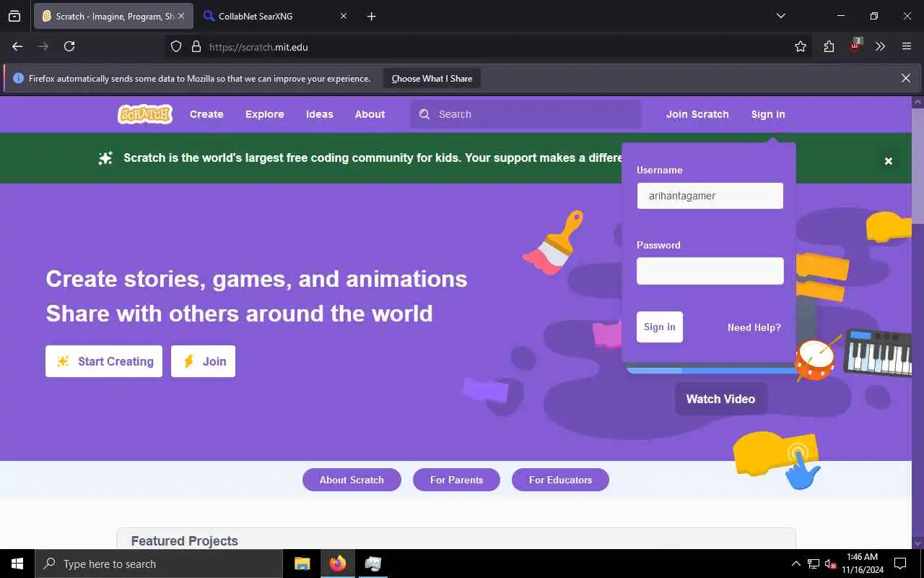Image resolution: width=924 pixels, height=578 pixels.
Task: Open the Explore menu item
Action: [265, 114]
